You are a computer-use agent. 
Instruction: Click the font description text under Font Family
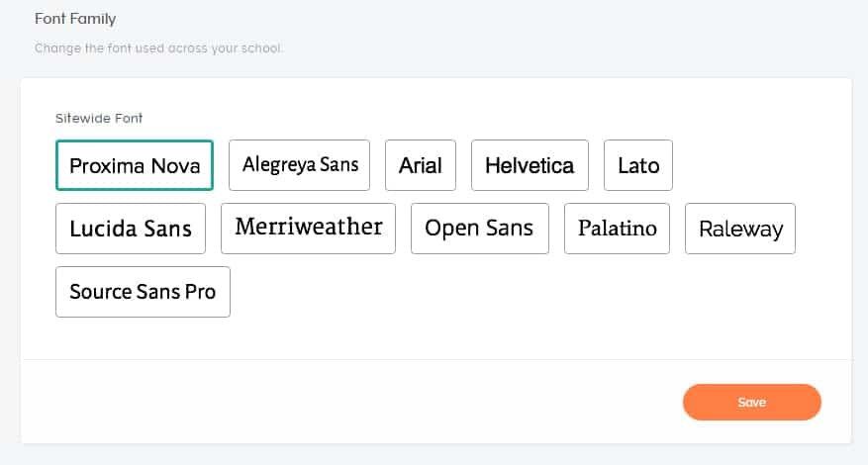(158, 47)
